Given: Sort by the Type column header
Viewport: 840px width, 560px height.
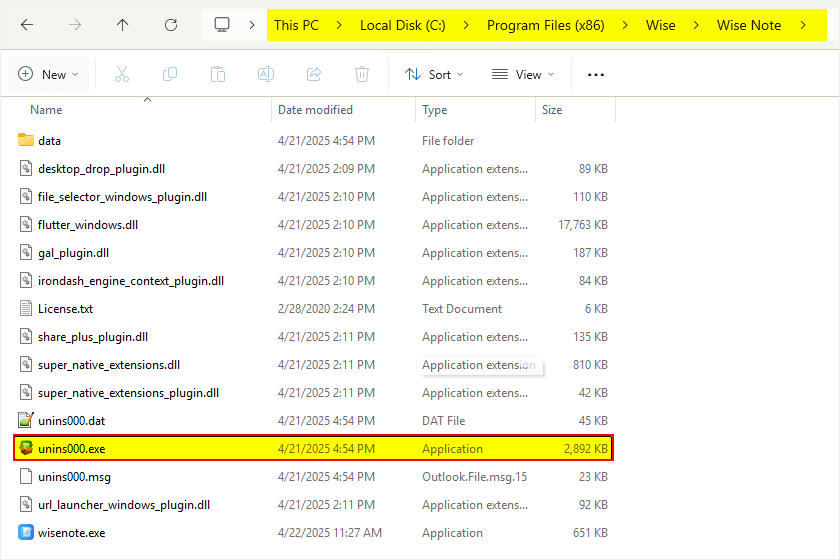Looking at the screenshot, I should (x=434, y=110).
